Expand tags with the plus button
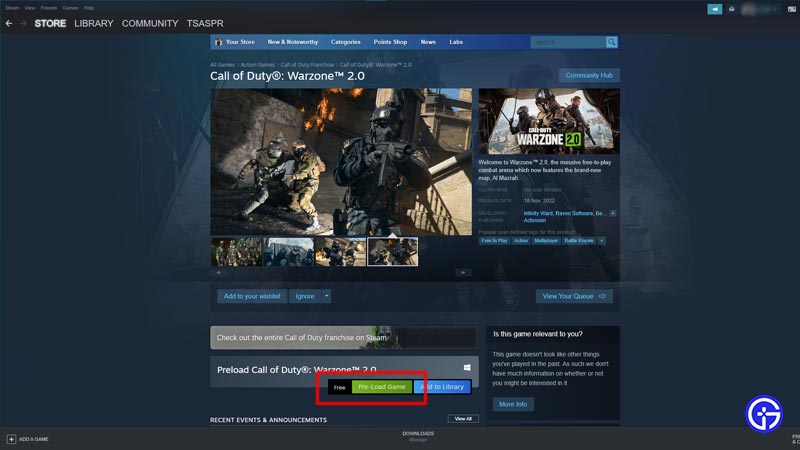The image size is (800, 450). (x=602, y=241)
